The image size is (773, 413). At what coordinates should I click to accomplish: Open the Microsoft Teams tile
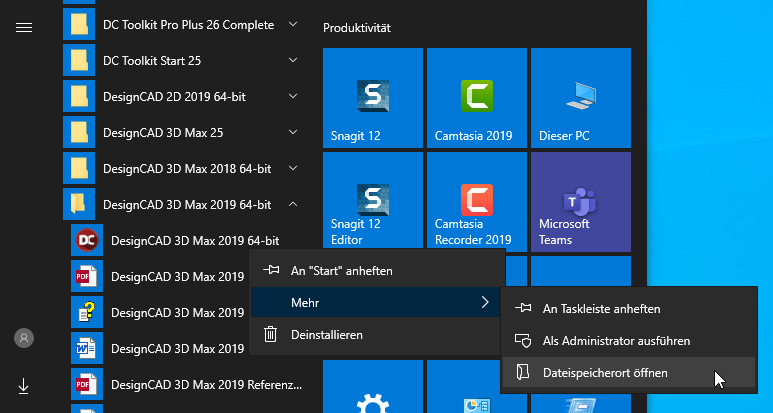(x=581, y=201)
